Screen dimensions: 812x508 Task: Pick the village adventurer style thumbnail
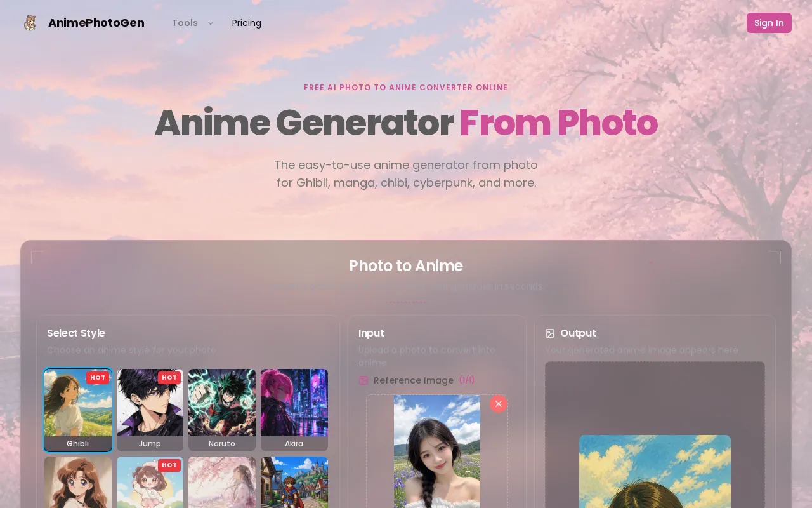294,482
